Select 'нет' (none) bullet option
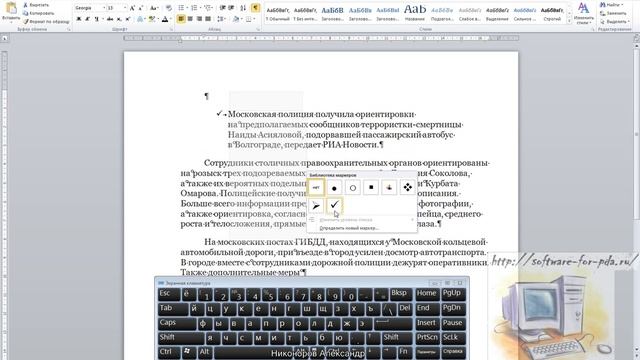640x360 pixels. [x=316, y=188]
